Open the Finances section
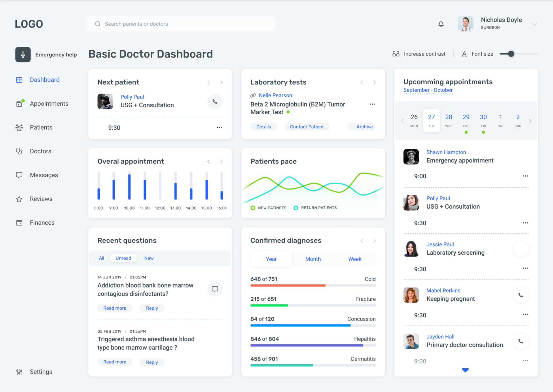553x392 pixels. coord(42,222)
